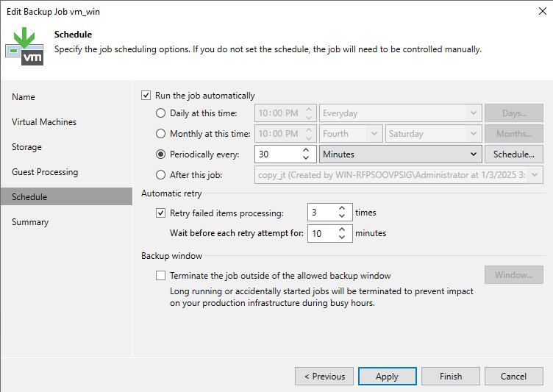Open the Guest Processing step
553x392 pixels.
[45, 172]
